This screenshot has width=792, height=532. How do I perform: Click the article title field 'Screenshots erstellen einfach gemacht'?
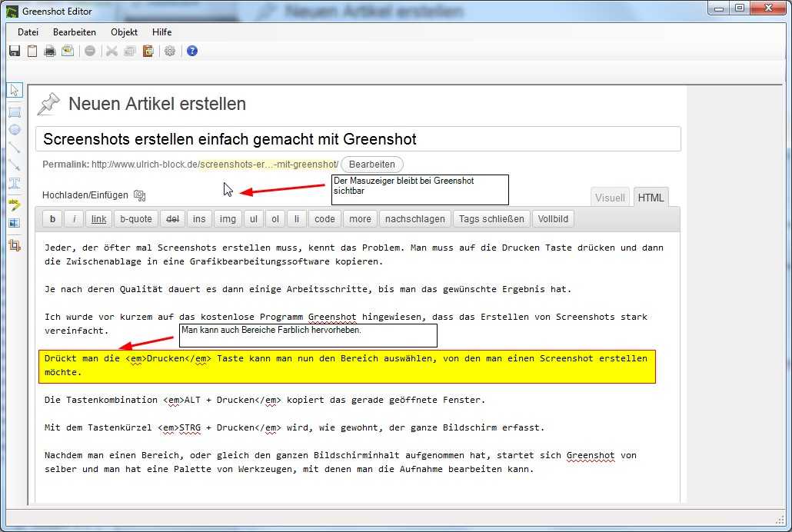[x=358, y=139]
